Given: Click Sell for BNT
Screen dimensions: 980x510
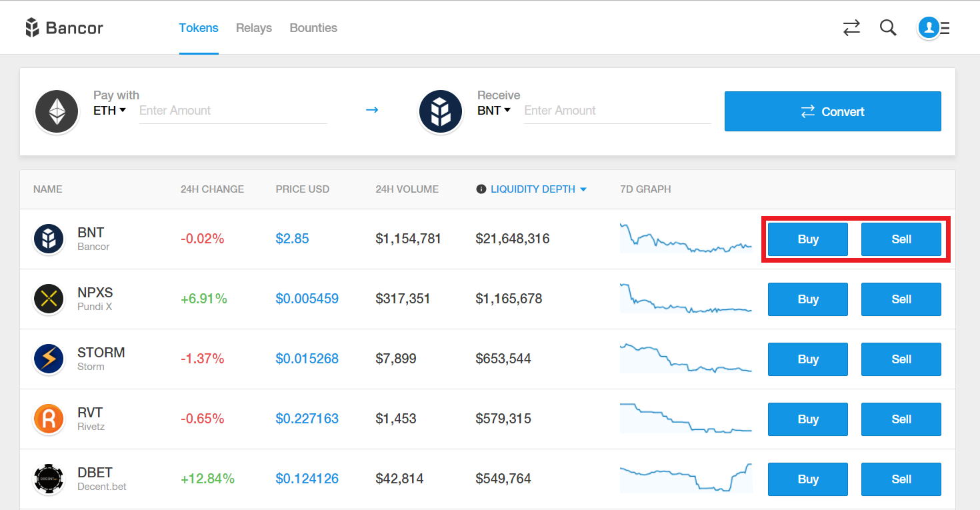Looking at the screenshot, I should click(901, 239).
